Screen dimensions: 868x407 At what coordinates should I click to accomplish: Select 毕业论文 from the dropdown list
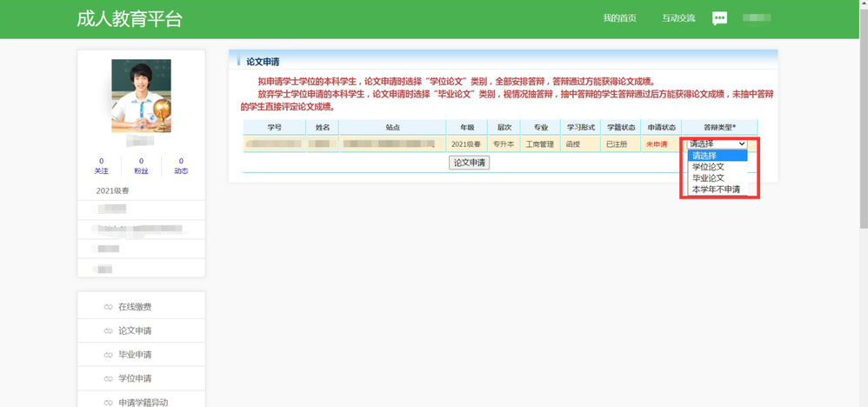click(708, 178)
